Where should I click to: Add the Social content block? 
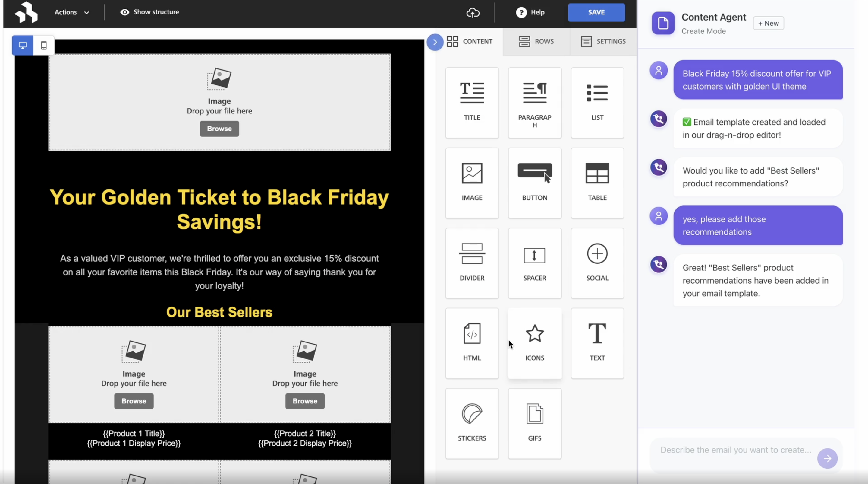(x=597, y=263)
